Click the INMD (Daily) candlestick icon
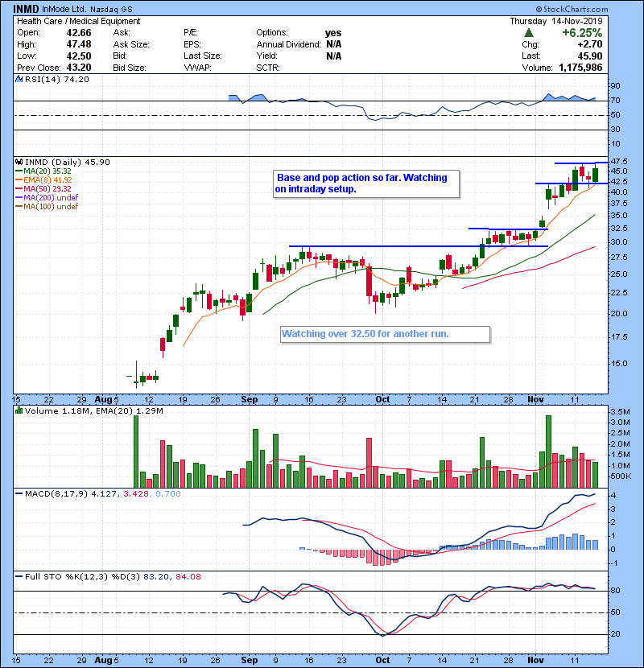Screen dimensions: 644x668 coord(19,162)
